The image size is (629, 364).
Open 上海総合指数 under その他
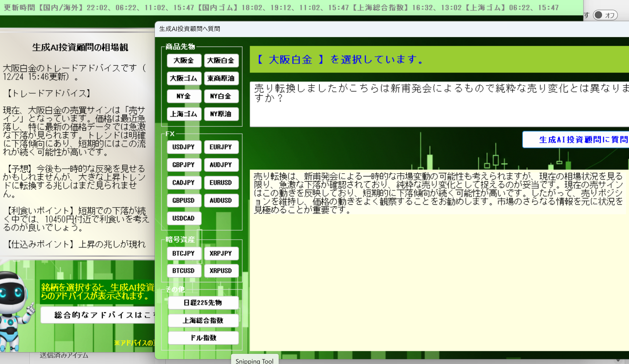[203, 321]
